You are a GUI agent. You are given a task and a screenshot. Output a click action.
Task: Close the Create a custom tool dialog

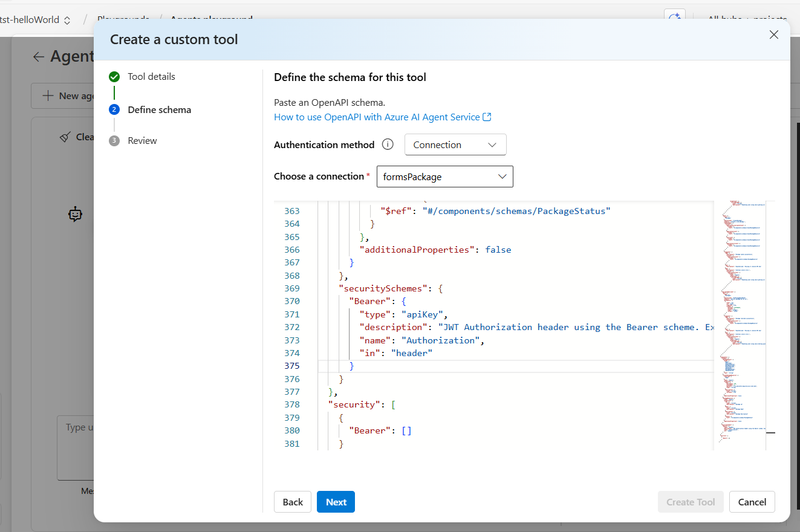click(773, 35)
